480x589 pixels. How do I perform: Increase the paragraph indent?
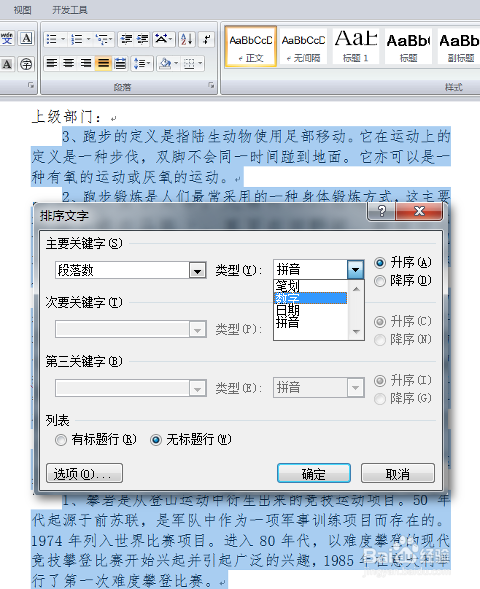point(142,39)
